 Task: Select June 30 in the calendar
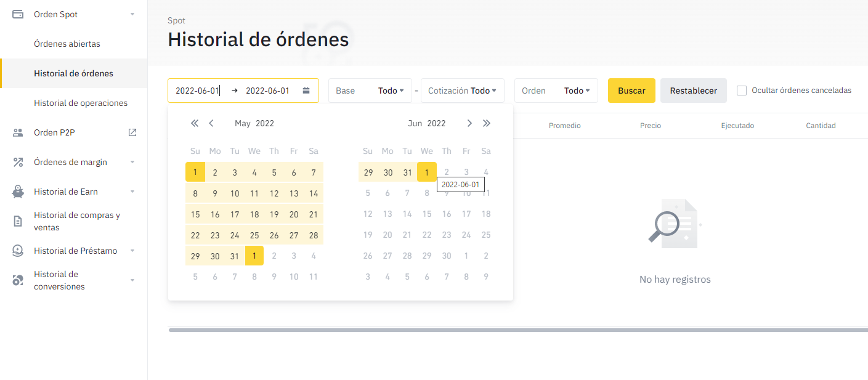pyautogui.click(x=447, y=256)
